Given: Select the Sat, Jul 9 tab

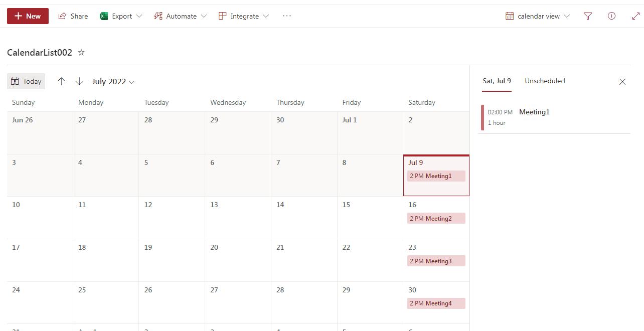Looking at the screenshot, I should coord(497,81).
